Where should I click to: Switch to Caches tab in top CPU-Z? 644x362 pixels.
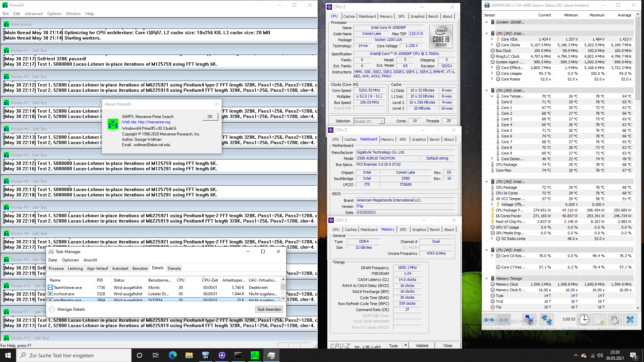tap(349, 16)
